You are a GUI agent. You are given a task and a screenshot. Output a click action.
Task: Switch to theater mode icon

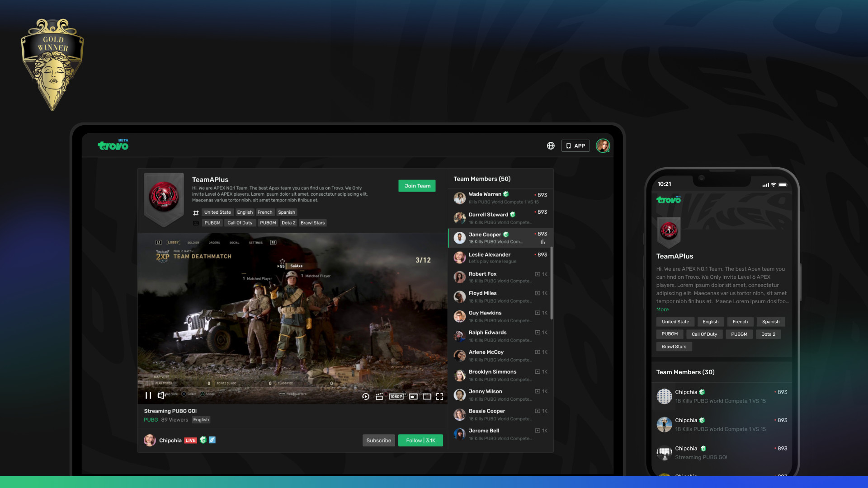427,397
